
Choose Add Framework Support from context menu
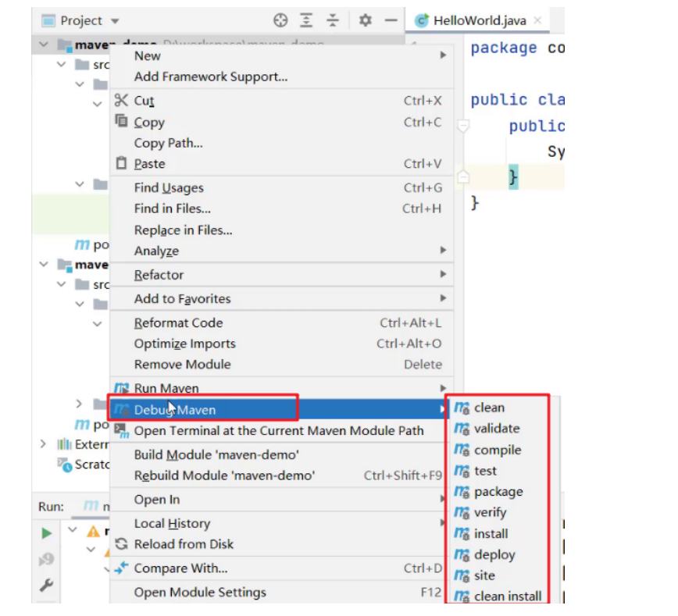click(281, 77)
